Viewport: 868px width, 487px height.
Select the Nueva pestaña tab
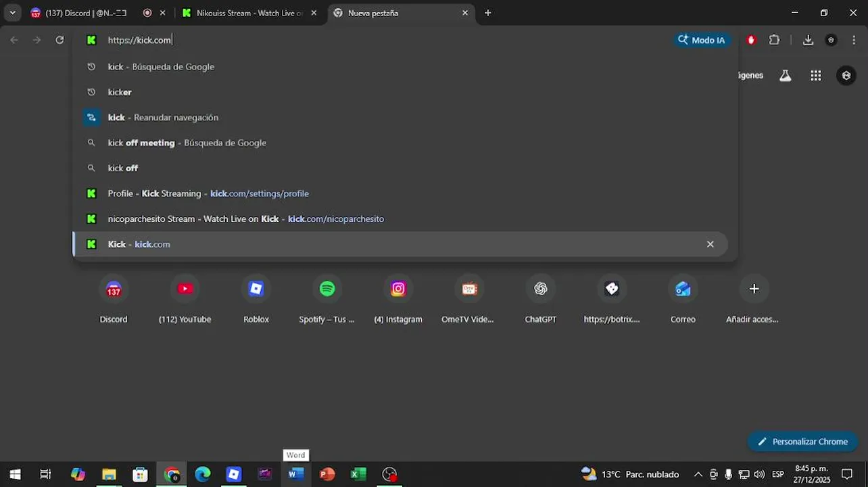pos(400,13)
